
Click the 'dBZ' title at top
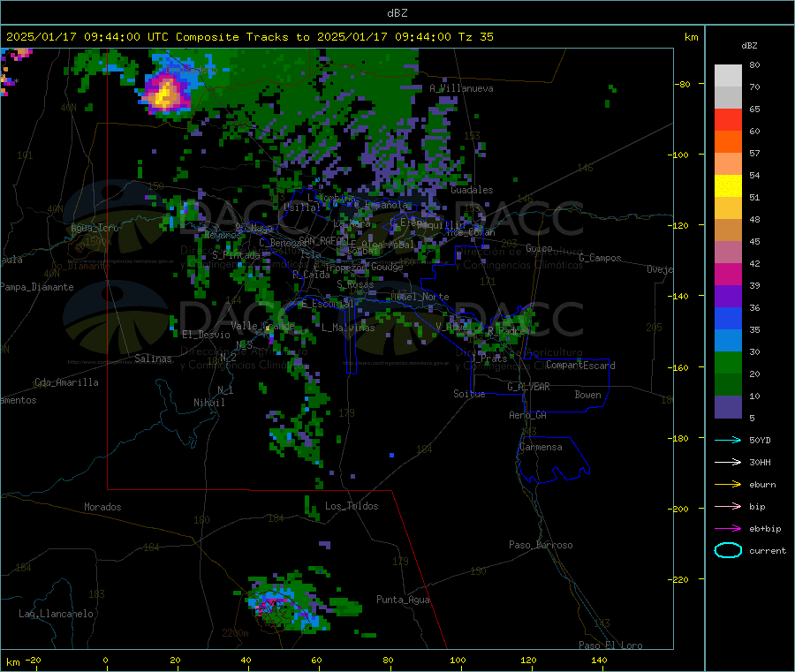[397, 13]
